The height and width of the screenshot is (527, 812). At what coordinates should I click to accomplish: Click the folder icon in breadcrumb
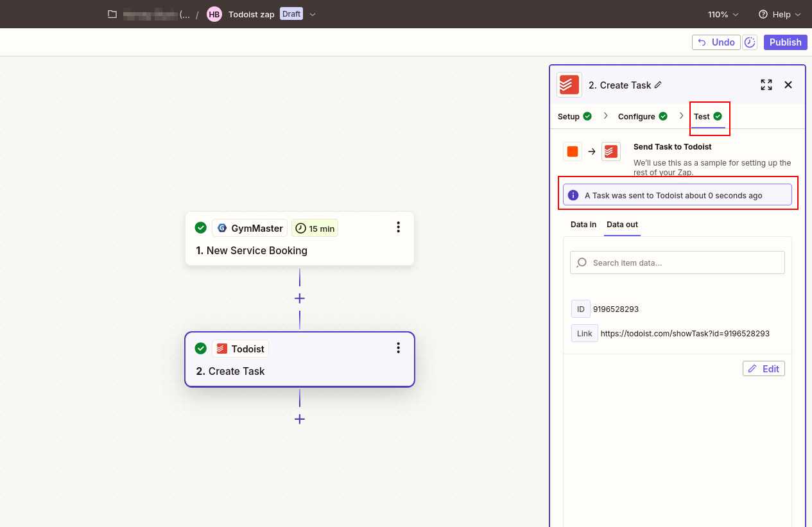tap(112, 14)
